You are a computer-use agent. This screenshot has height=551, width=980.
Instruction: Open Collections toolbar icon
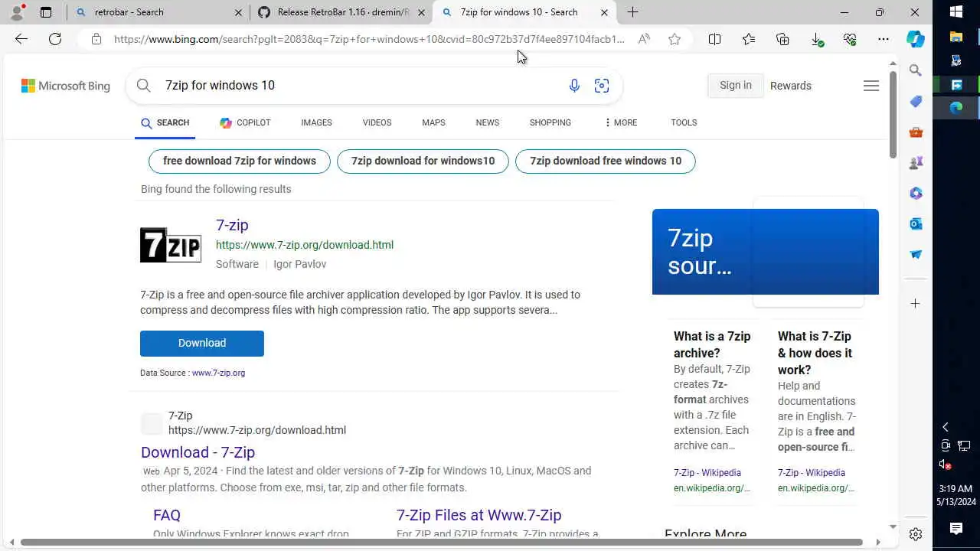tap(782, 39)
